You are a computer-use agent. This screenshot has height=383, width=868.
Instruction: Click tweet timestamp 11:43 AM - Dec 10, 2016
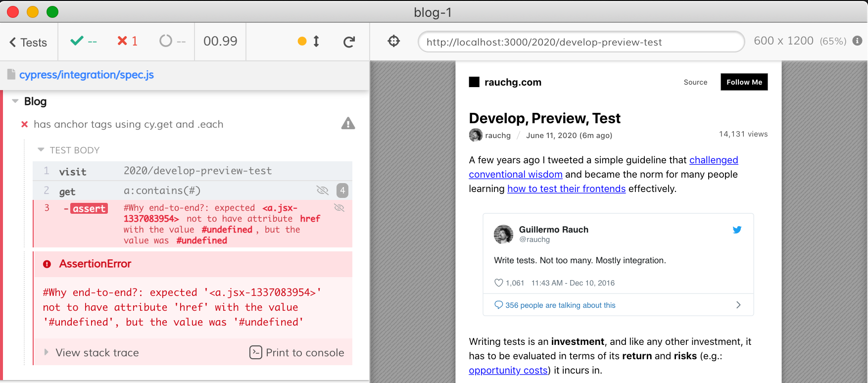tap(573, 283)
